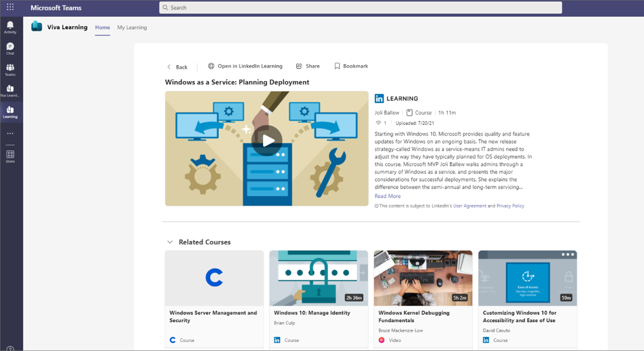Open the Windows 10: Manage Identity thumbnail
This screenshot has height=351, width=644.
(x=318, y=278)
